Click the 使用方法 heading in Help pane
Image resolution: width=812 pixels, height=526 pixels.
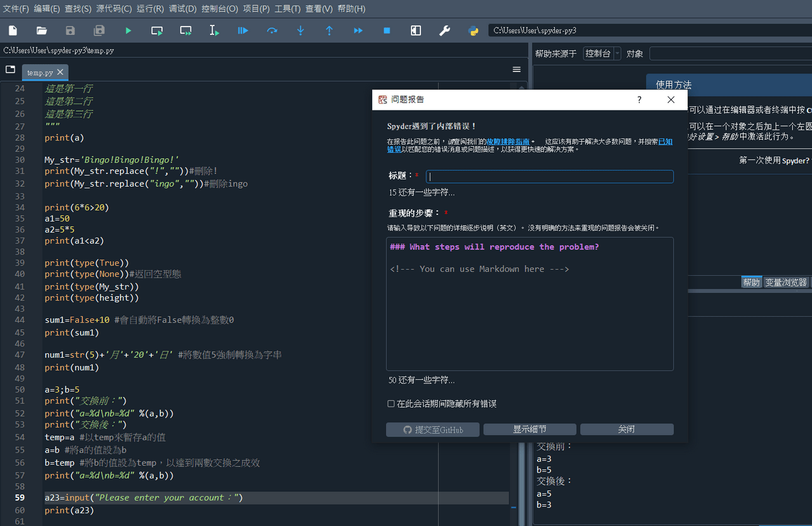(x=674, y=84)
